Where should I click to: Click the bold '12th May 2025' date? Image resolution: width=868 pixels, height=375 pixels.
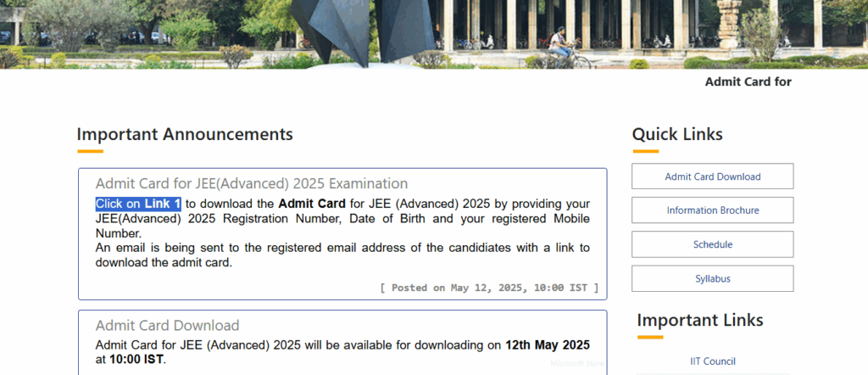(547, 345)
